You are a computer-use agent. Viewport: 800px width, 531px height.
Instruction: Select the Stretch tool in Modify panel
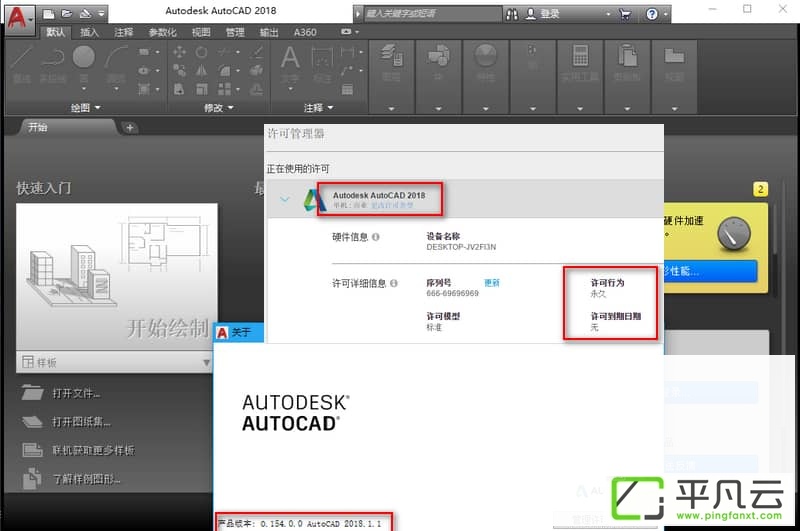[179, 89]
